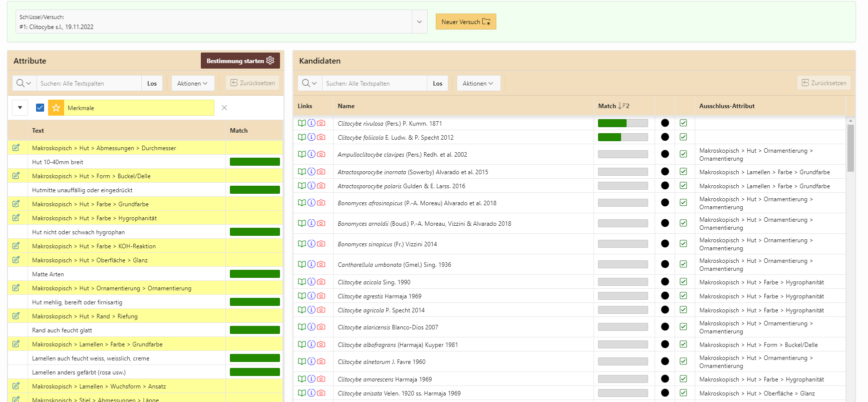
Task: Open Aktionen menu in Kandidaten panel
Action: [x=478, y=83]
